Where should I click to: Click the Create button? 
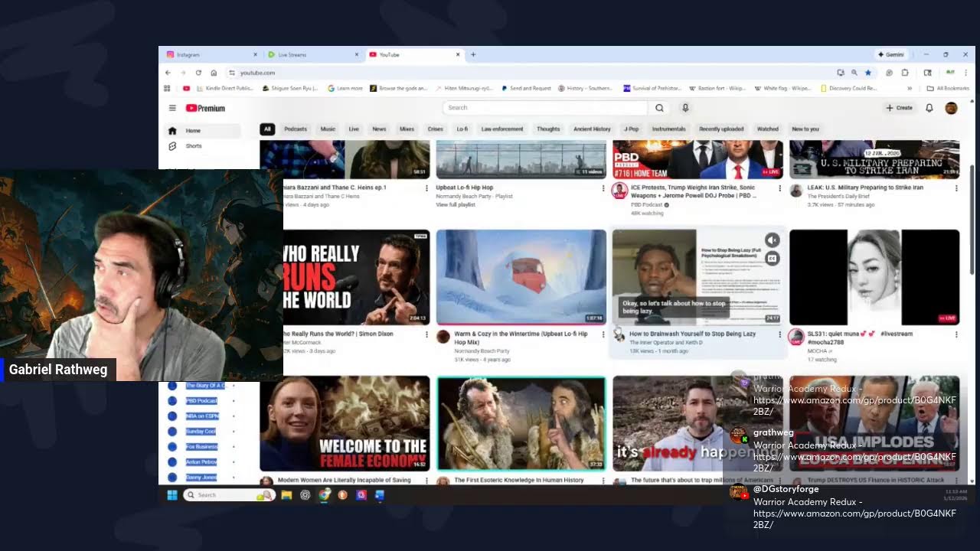tap(900, 108)
